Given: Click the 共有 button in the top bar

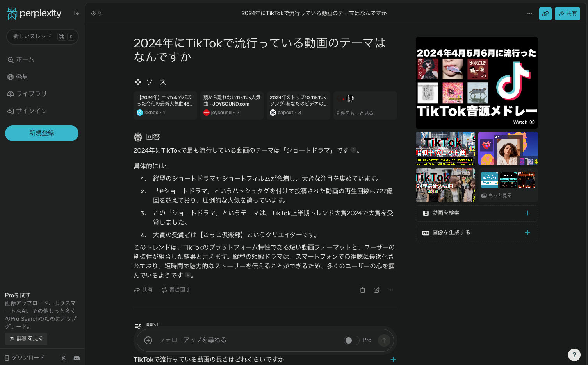Looking at the screenshot, I should [567, 14].
